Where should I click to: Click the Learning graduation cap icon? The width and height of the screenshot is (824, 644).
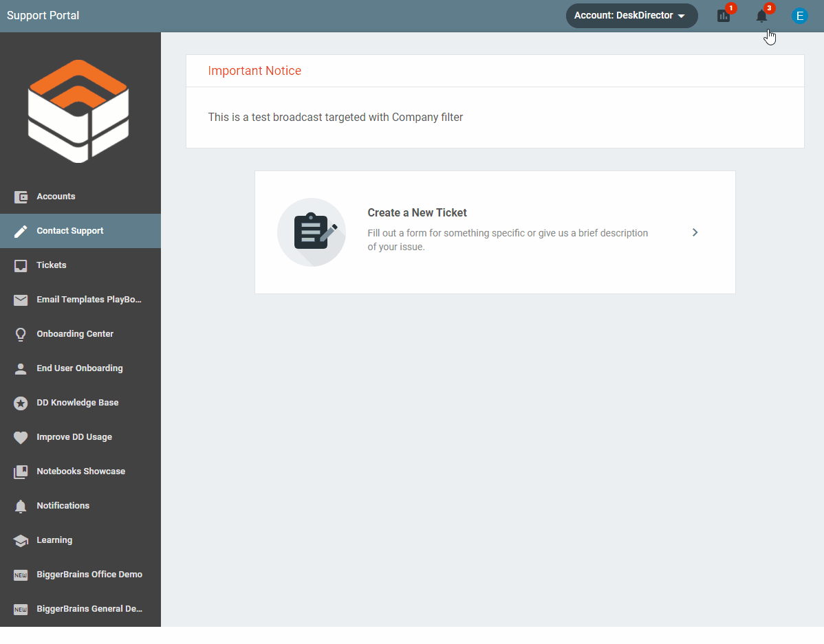point(21,540)
